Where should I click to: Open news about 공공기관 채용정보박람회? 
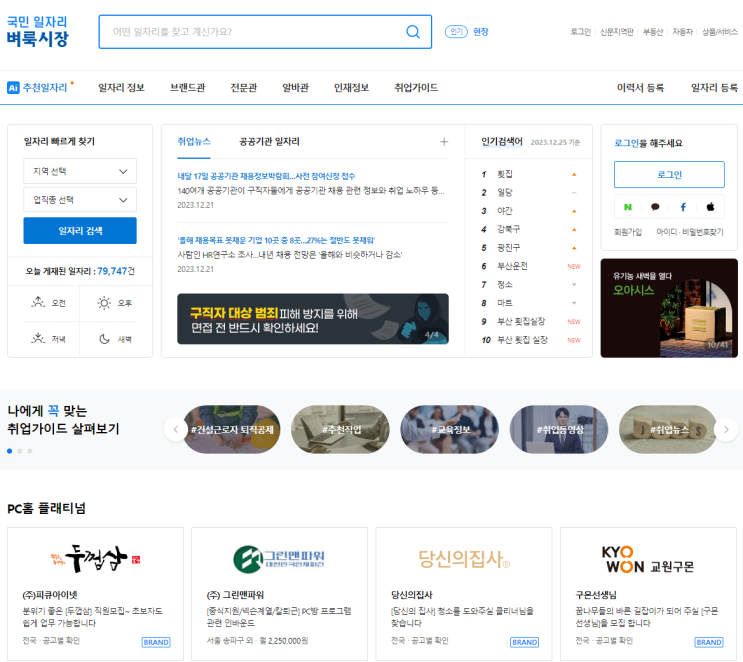(x=266, y=176)
